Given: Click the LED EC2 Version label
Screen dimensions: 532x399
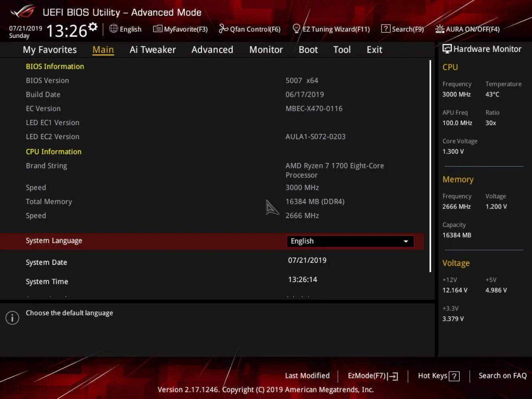Looking at the screenshot, I should [53, 136].
